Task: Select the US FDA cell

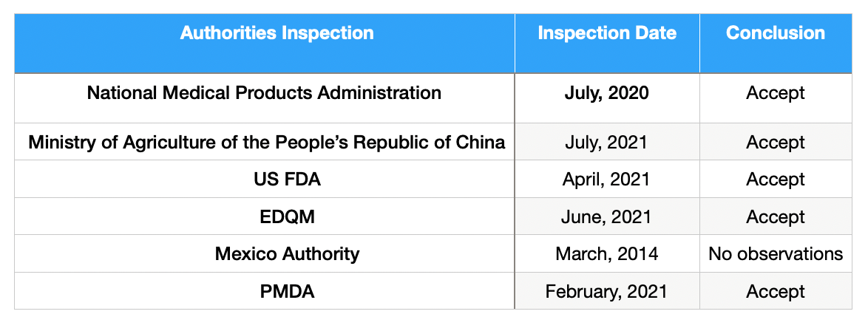Action: (265, 179)
